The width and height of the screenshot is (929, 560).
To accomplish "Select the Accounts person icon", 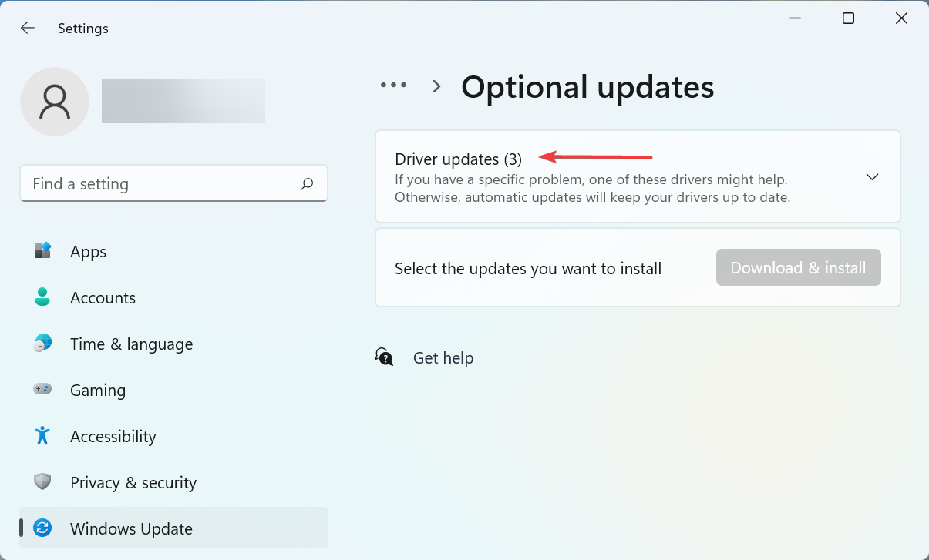I will point(42,297).
